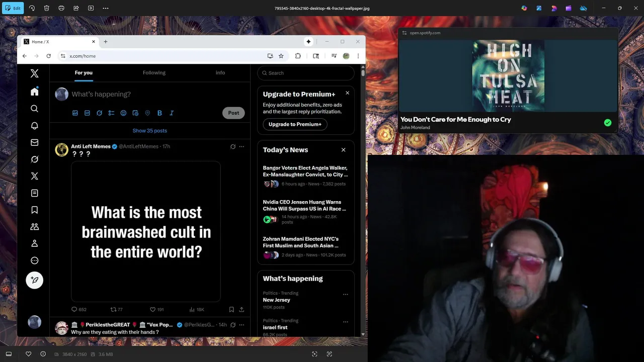Click the Share icon in Photos toolbar
Viewport: 644px width, 362px height.
click(76, 8)
